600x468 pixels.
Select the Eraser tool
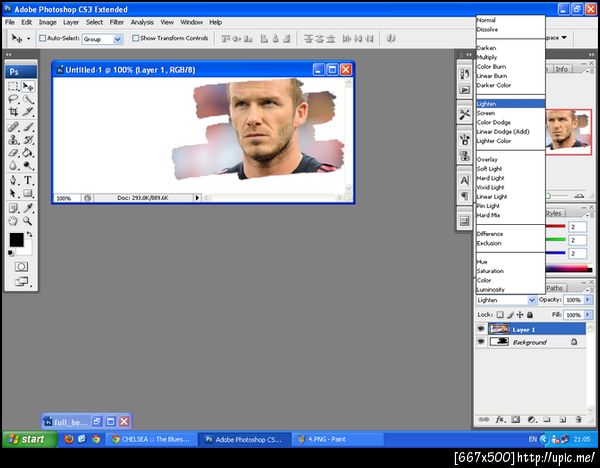coord(13,152)
